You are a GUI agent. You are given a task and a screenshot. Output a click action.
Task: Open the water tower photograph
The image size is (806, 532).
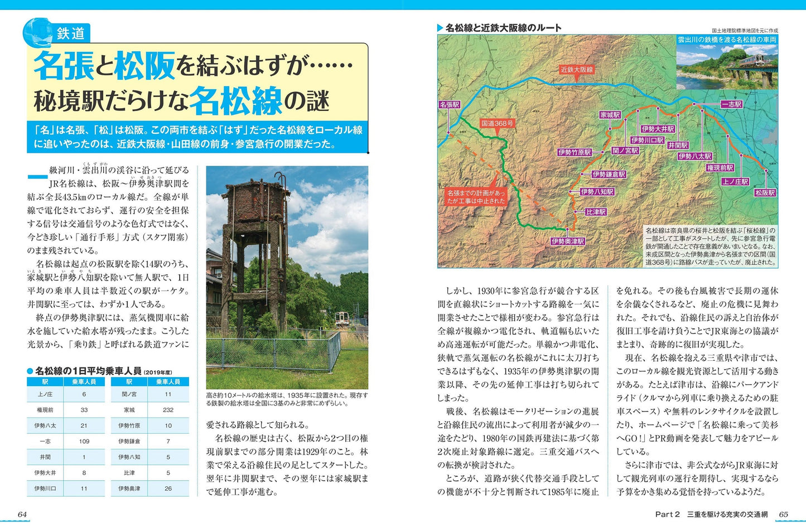[287, 277]
